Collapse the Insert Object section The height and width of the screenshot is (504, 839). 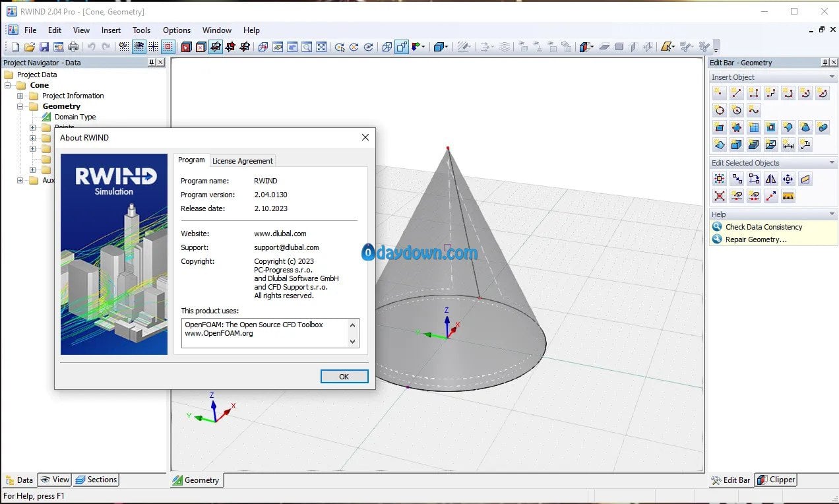coord(832,77)
